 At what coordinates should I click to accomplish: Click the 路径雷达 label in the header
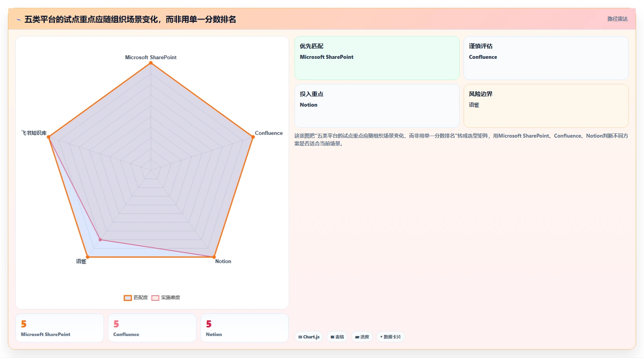[618, 19]
